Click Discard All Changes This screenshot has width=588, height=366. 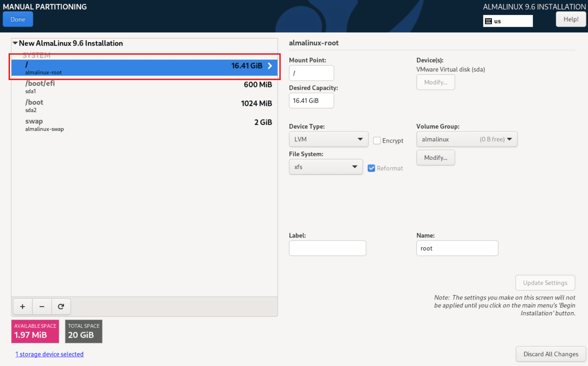click(551, 354)
